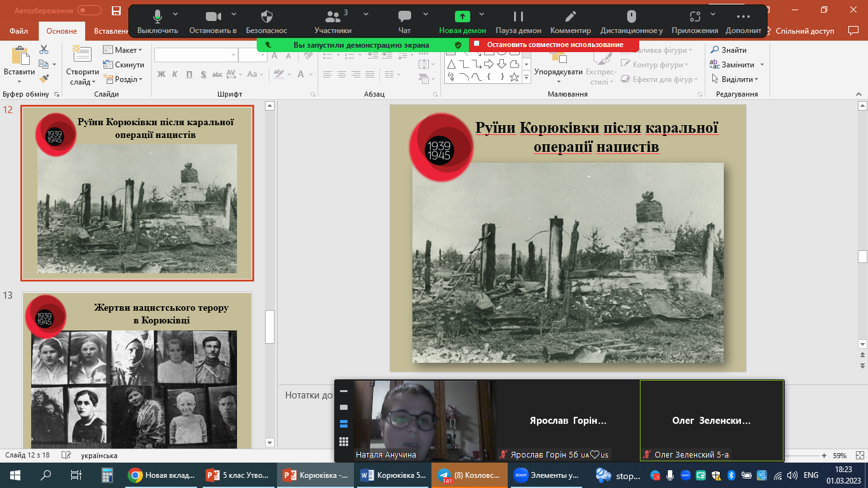Viewport: 868px width, 488px height.
Task: Open Windows Start menu
Action: pyautogui.click(x=15, y=475)
